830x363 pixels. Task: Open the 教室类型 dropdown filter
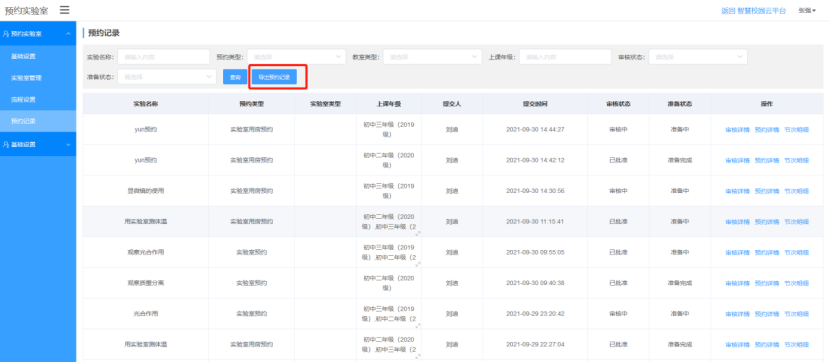click(x=432, y=57)
